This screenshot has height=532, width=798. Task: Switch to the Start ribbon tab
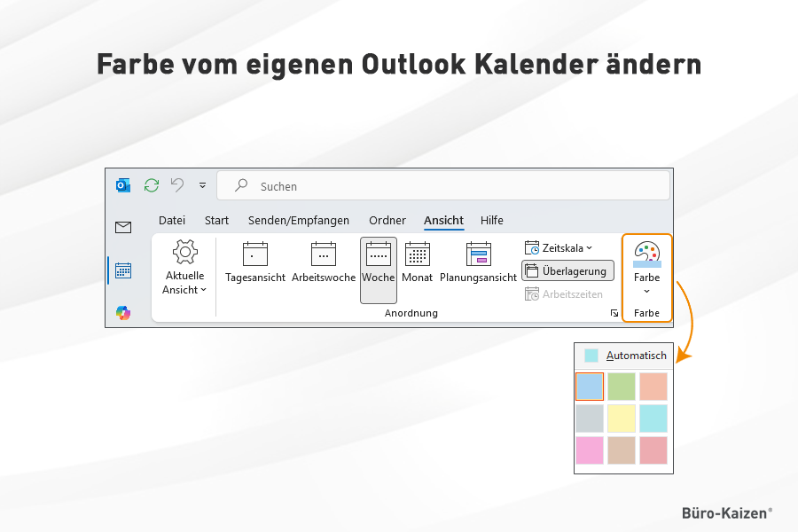[216, 221]
